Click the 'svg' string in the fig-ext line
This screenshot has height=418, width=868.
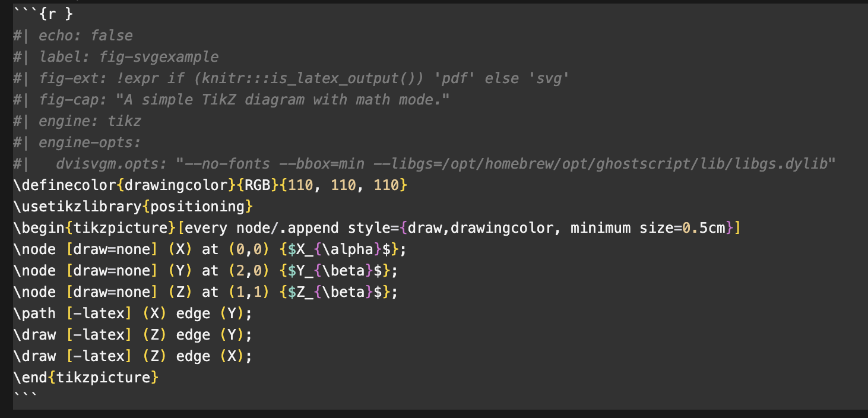[552, 78]
